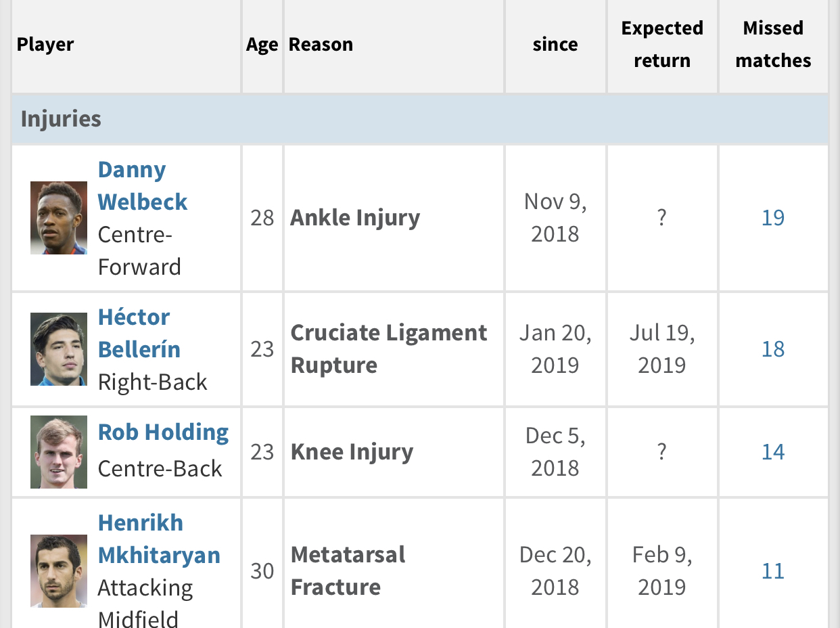Image resolution: width=840 pixels, height=628 pixels.
Task: Open Rob Holding's player profile link
Action: (163, 432)
